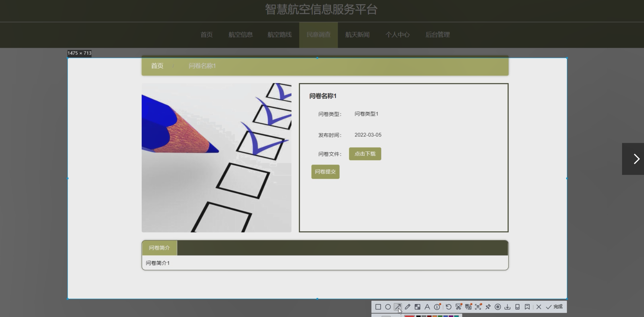
Task: Undo the last annotation
Action: (x=448, y=307)
